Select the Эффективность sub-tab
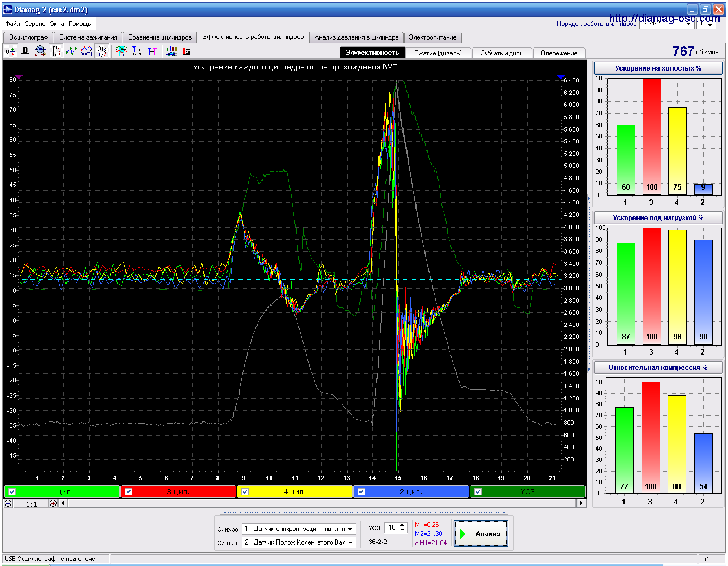The image size is (728, 566). 372,53
